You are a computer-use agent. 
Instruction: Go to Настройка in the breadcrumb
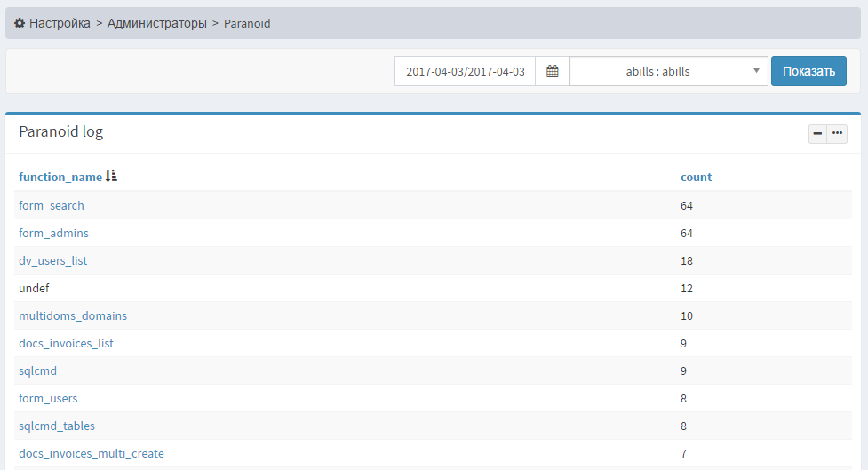click(x=60, y=23)
